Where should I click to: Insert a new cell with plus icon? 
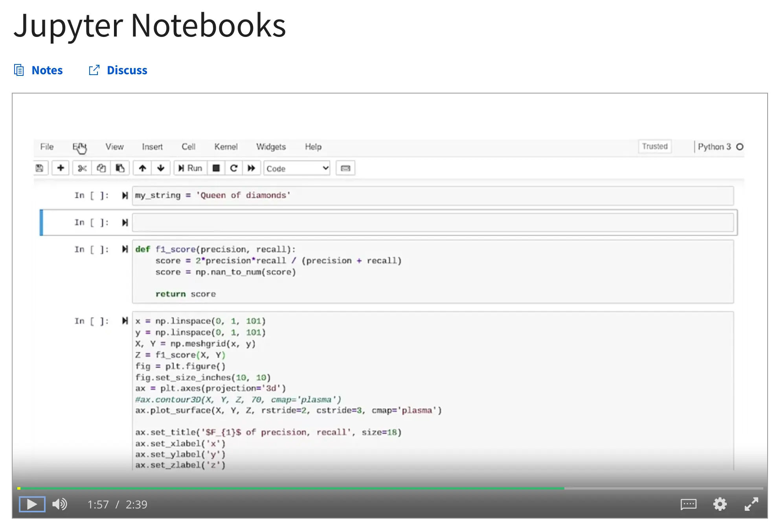click(x=61, y=168)
